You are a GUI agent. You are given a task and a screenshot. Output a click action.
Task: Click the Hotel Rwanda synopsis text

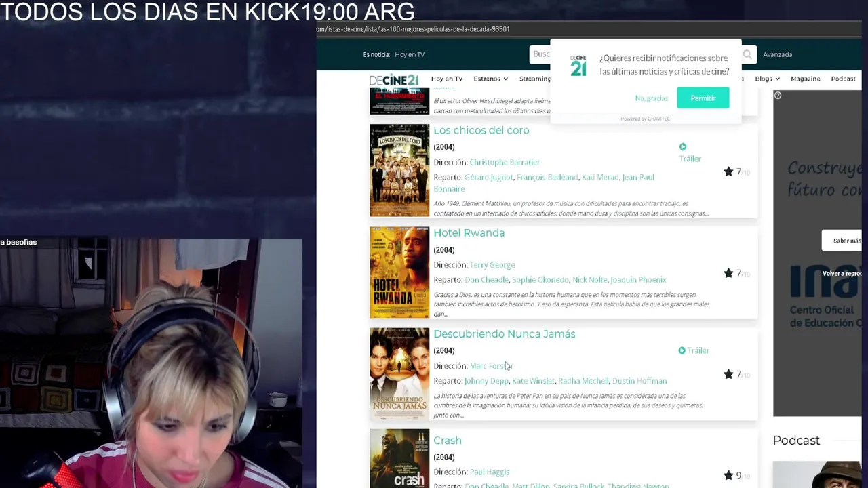click(571, 304)
